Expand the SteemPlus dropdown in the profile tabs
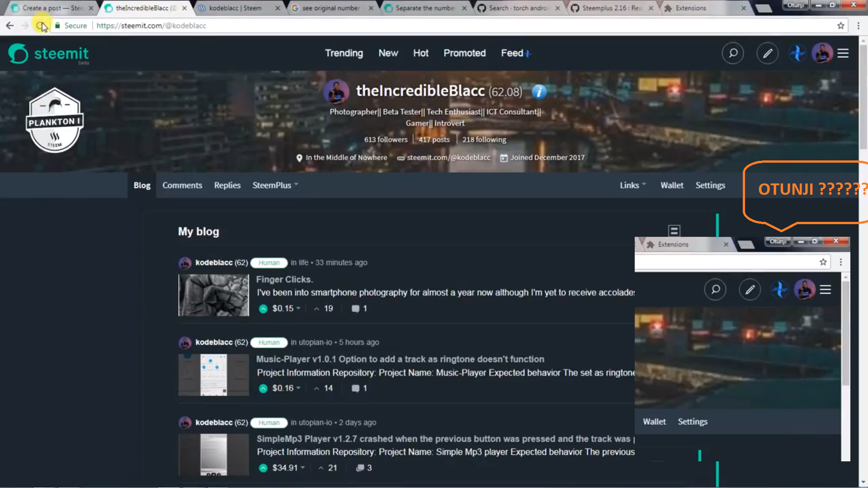The image size is (868, 488). (x=275, y=185)
